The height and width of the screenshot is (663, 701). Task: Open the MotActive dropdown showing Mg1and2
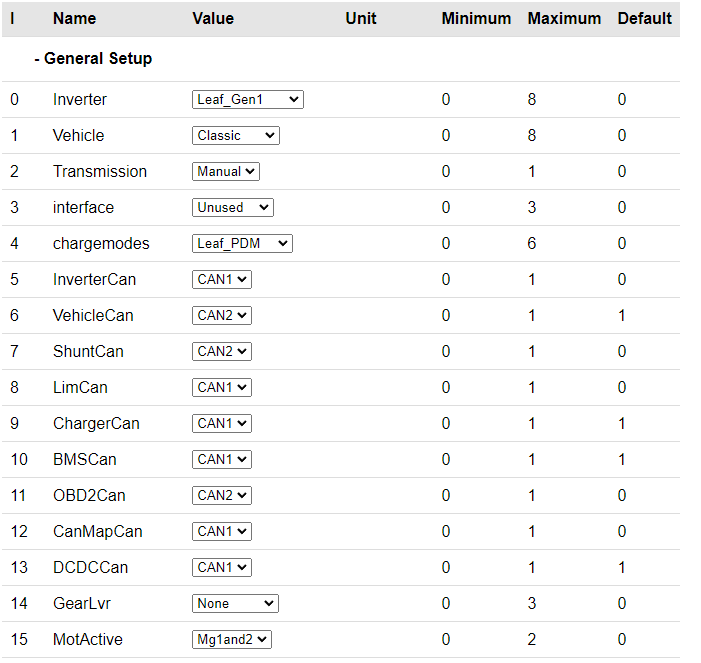click(x=231, y=640)
